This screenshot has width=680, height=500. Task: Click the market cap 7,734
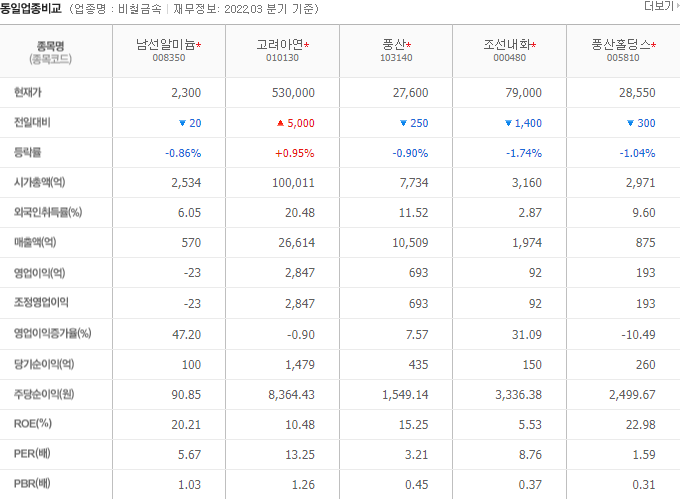(414, 183)
